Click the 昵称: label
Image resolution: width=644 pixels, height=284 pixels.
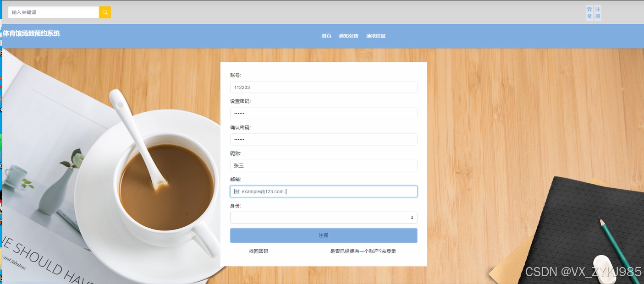(x=236, y=153)
